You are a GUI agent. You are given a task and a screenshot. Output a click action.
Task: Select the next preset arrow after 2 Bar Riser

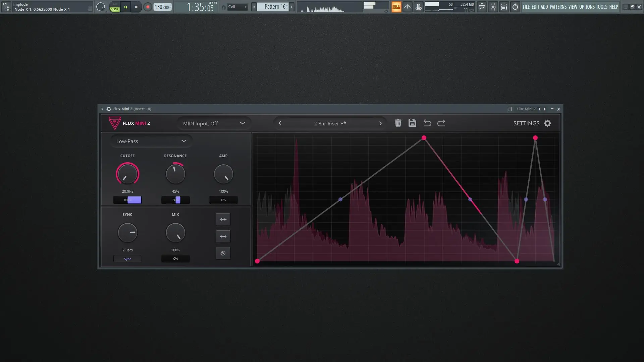(x=381, y=123)
